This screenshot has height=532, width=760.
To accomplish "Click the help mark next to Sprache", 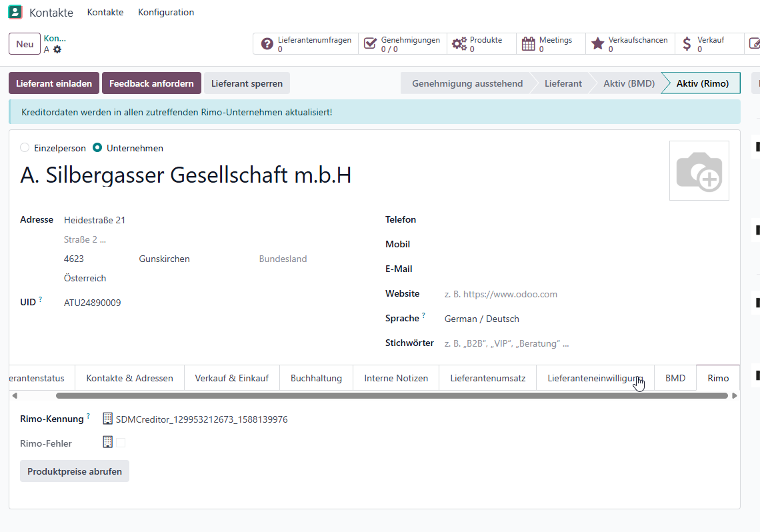I will click(423, 315).
